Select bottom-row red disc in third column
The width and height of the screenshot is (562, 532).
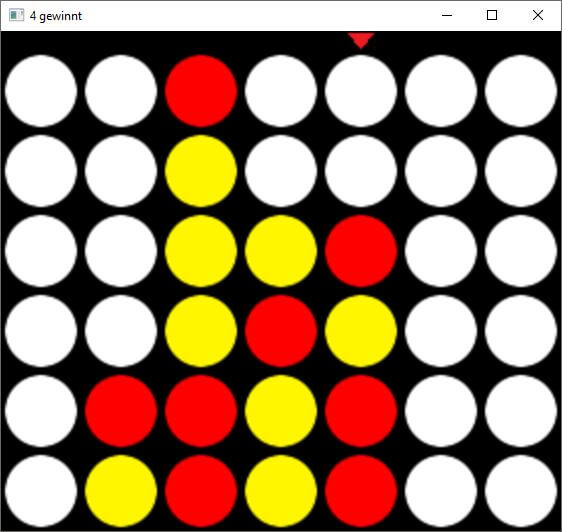click(x=201, y=490)
